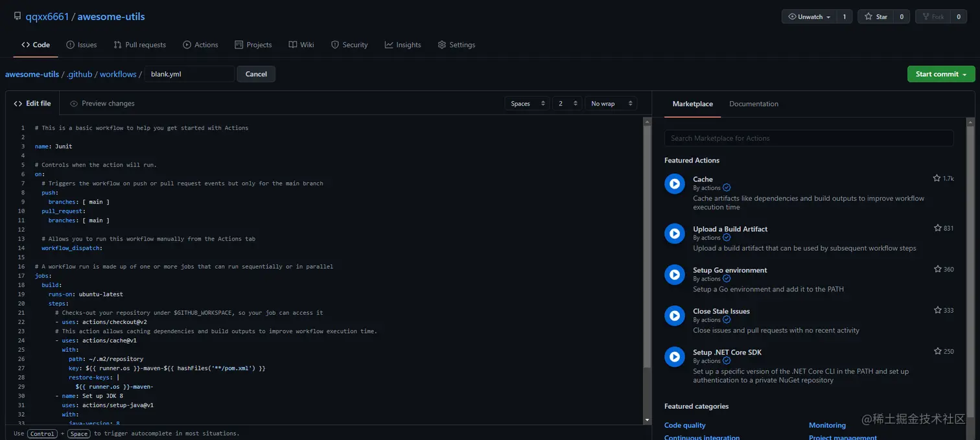
Task: Click the Cancel button next to filename
Action: 256,74
